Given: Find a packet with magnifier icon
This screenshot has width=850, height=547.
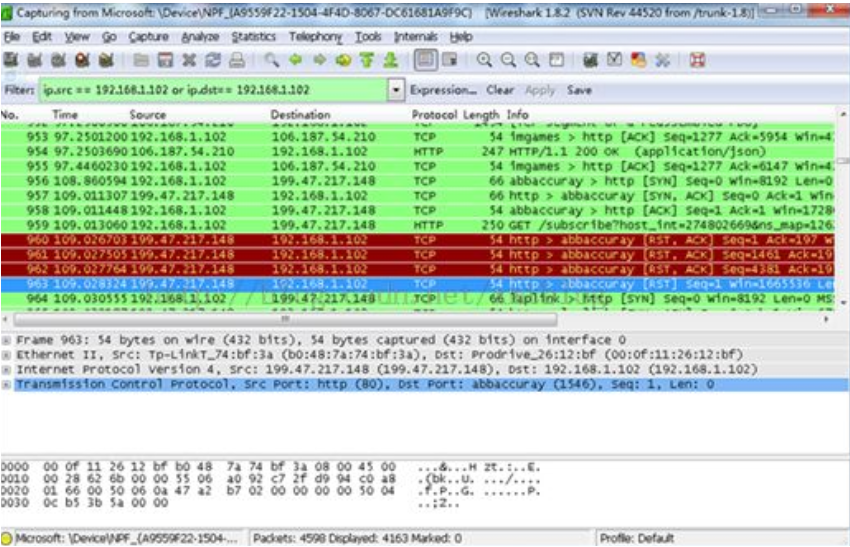Looking at the screenshot, I should tap(272, 60).
